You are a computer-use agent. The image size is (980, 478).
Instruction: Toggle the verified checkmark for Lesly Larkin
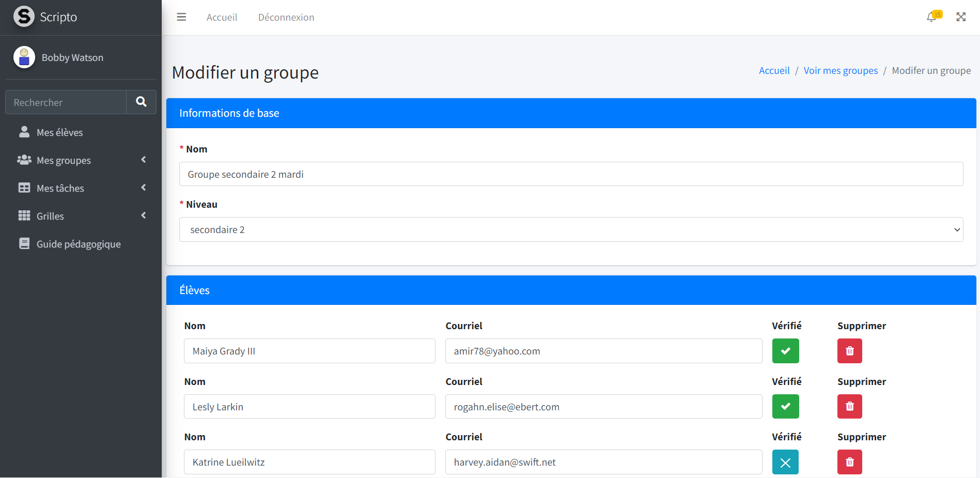click(785, 407)
